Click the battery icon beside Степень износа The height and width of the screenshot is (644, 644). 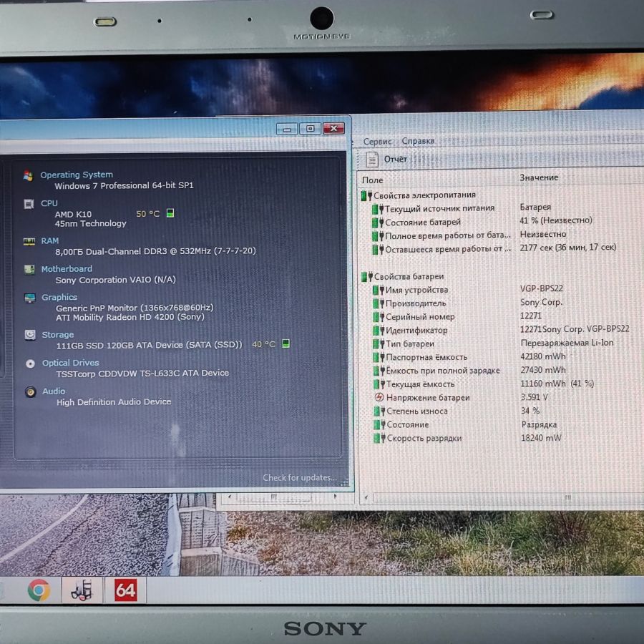click(379, 411)
